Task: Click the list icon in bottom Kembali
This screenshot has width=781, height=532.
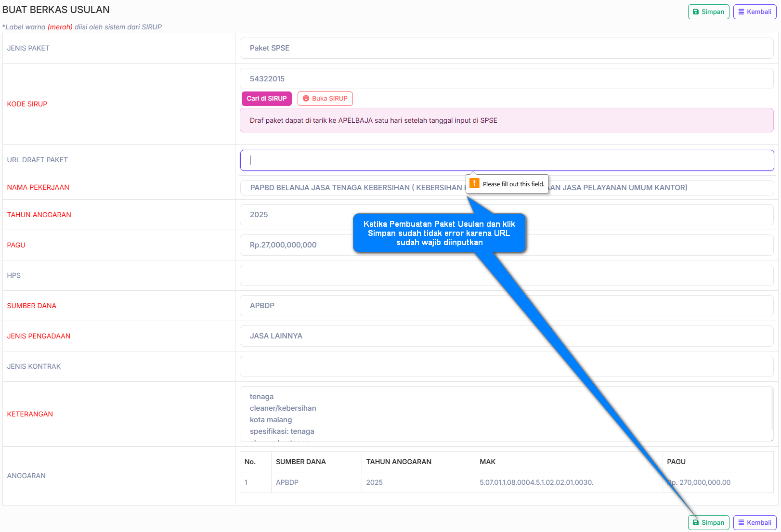Action: pos(742,522)
